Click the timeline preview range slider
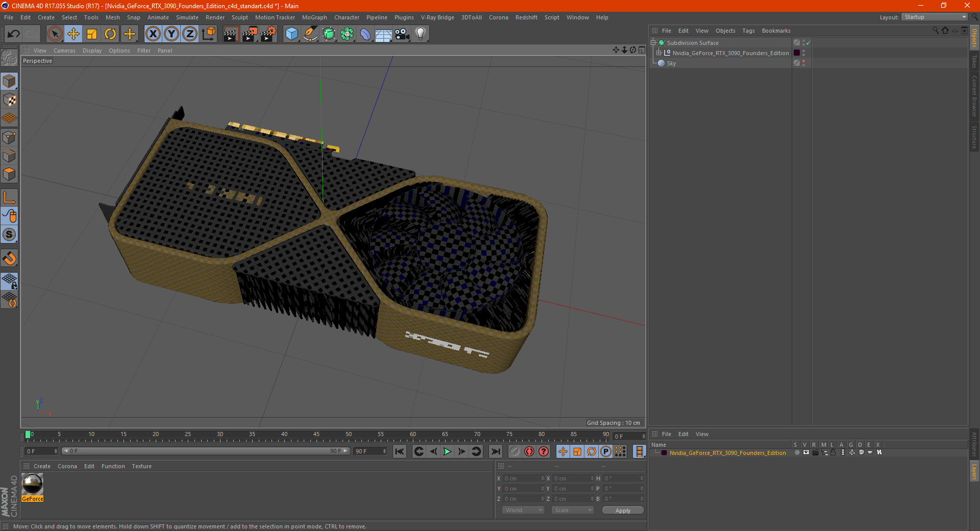Image resolution: width=980 pixels, height=531 pixels. 205,451
